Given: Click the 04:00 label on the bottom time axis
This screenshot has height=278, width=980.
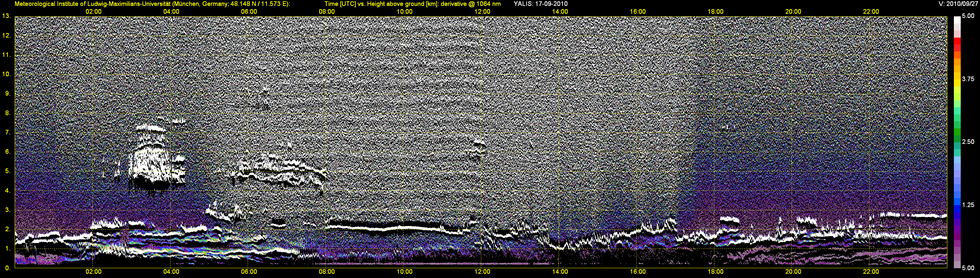Looking at the screenshot, I should (x=171, y=272).
